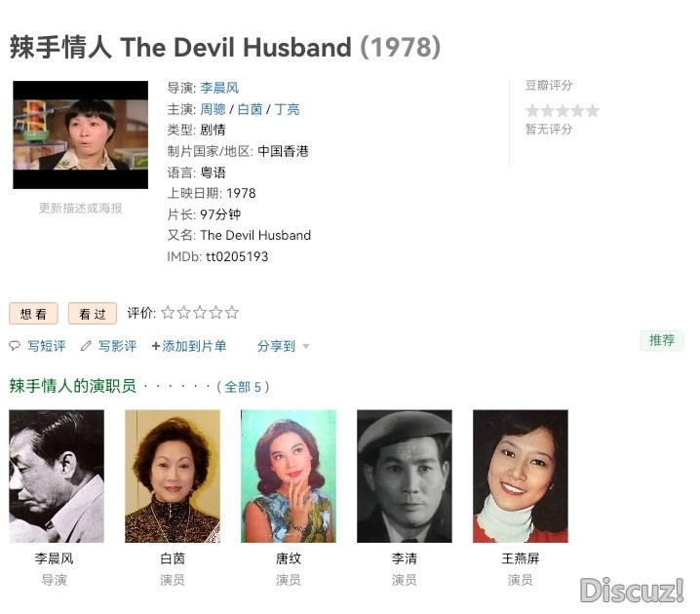The width and height of the screenshot is (700, 614).
Task: Open director link 李晨风 in the info list
Action: 219,88
